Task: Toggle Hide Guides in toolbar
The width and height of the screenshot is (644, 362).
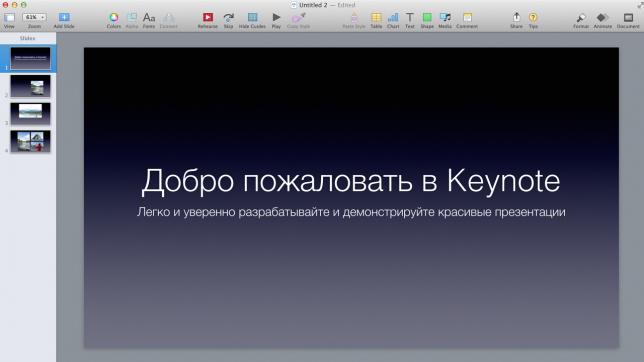Action: (252, 17)
